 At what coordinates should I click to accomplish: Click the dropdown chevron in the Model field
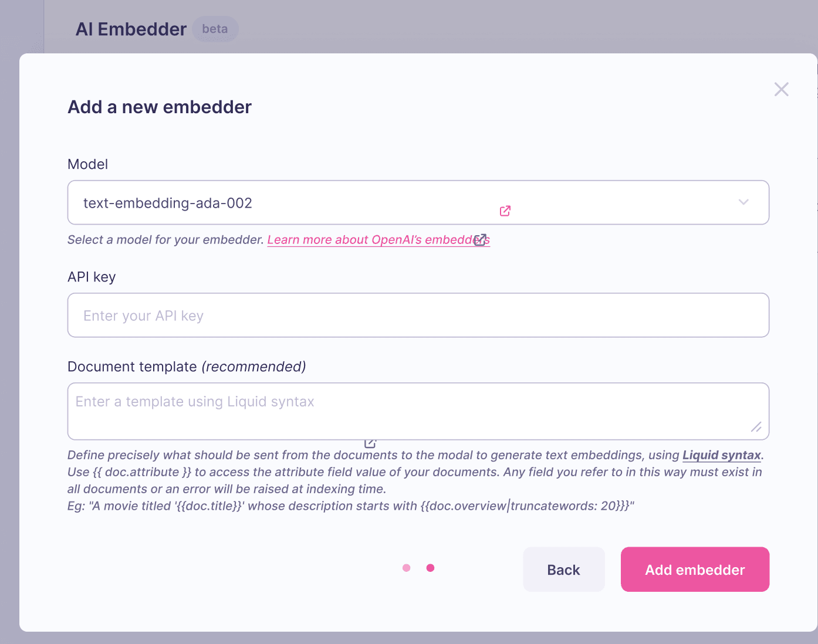click(x=743, y=202)
